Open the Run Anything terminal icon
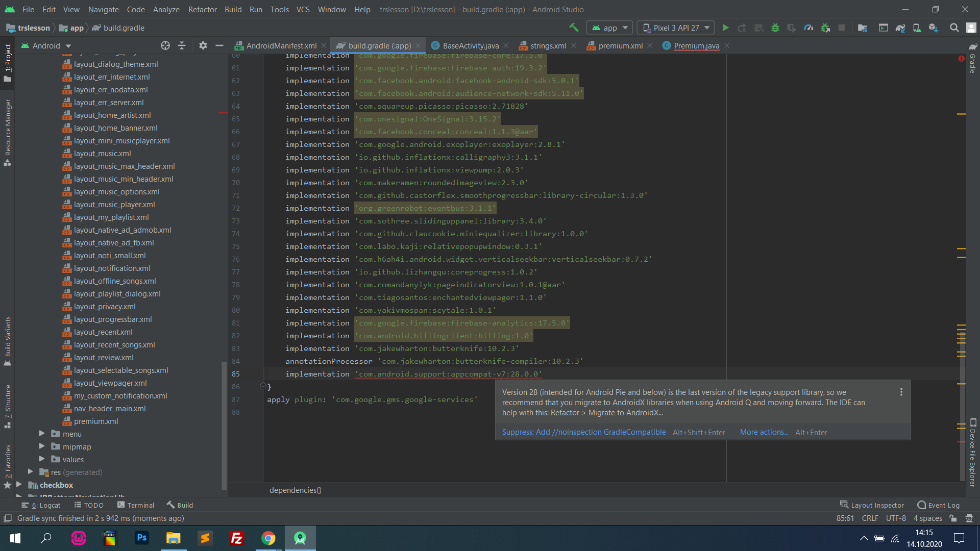This screenshot has width=980, height=551. [x=884, y=28]
